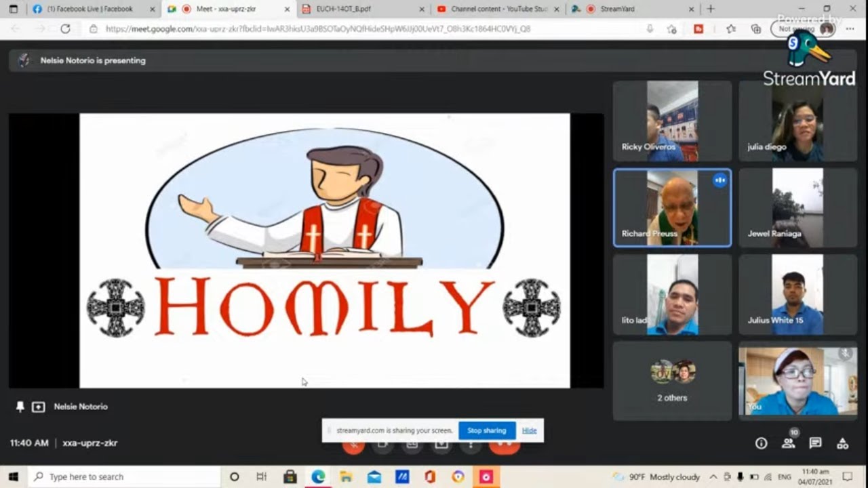Screen dimensions: 868x488
Task: Open the Office app on taskbar
Action: (430, 476)
